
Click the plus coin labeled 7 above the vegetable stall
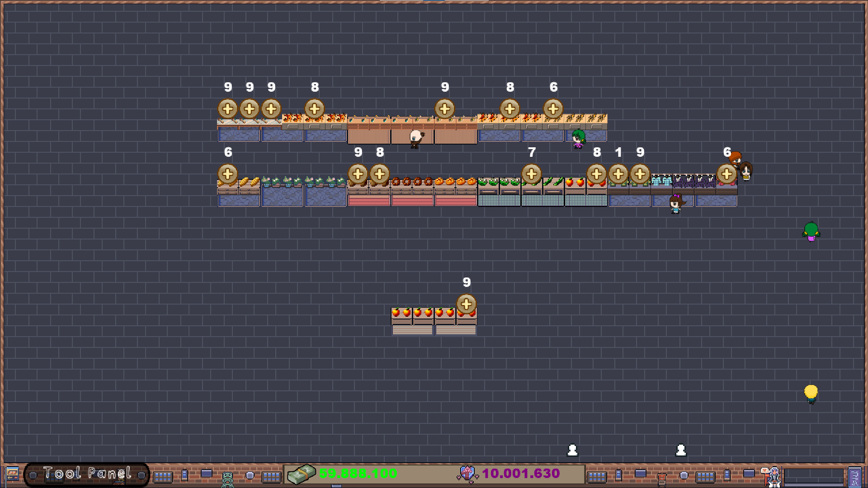pyautogui.click(x=532, y=173)
